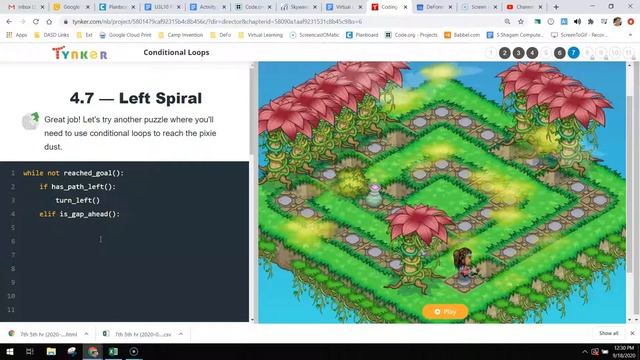The image size is (640, 360).
Task: Click Show all downloads
Action: (x=609, y=333)
